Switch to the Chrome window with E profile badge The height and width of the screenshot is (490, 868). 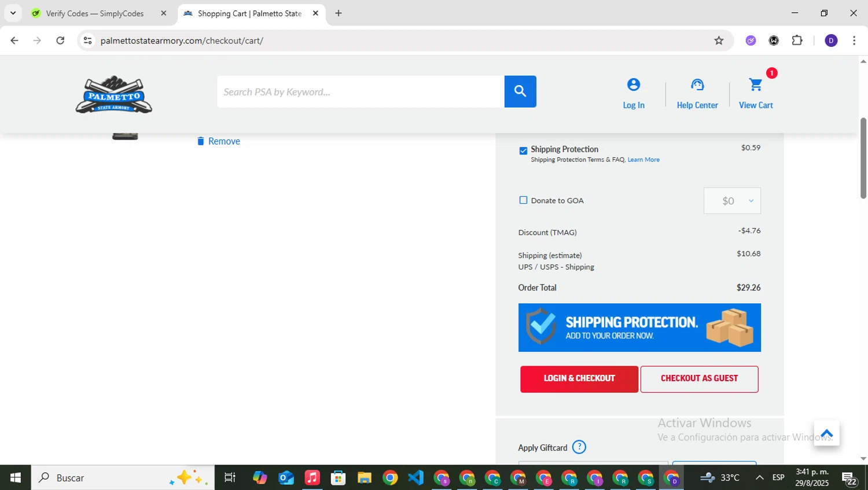click(544, 478)
